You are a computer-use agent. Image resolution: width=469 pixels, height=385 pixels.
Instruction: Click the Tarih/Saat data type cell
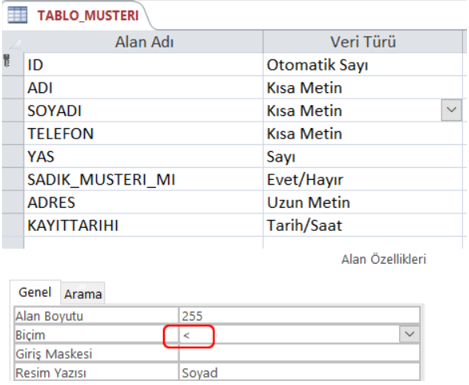363,225
